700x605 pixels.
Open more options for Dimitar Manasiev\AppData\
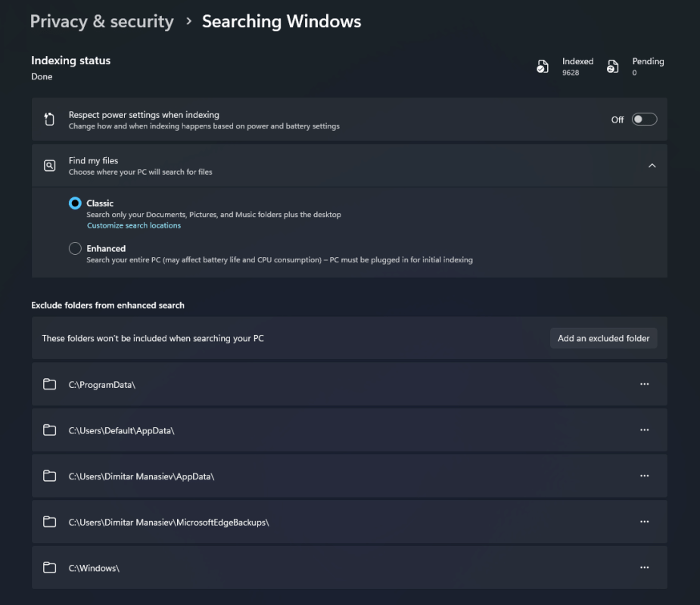point(644,476)
